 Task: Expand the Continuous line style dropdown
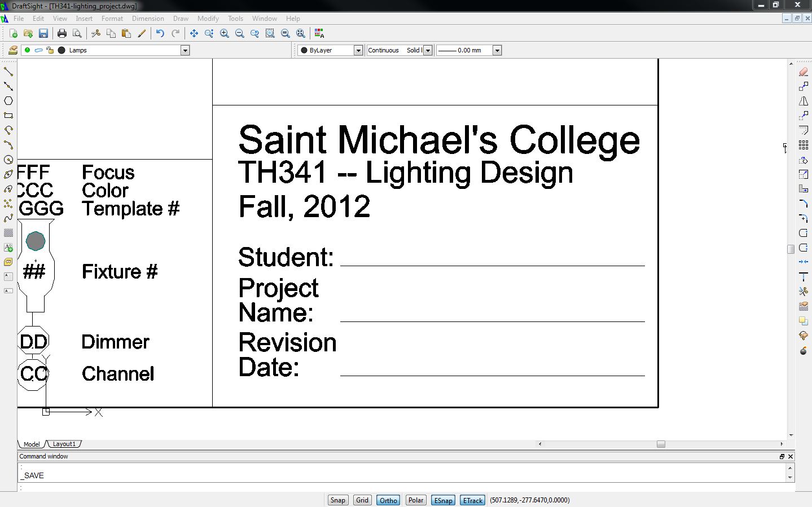[x=428, y=50]
